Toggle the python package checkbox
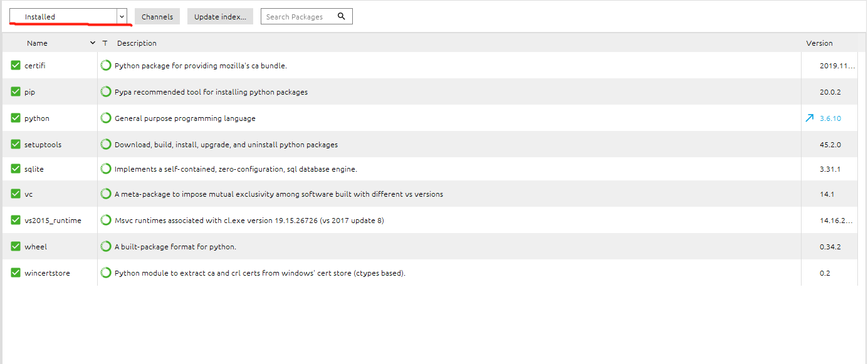The image size is (868, 364). (16, 118)
